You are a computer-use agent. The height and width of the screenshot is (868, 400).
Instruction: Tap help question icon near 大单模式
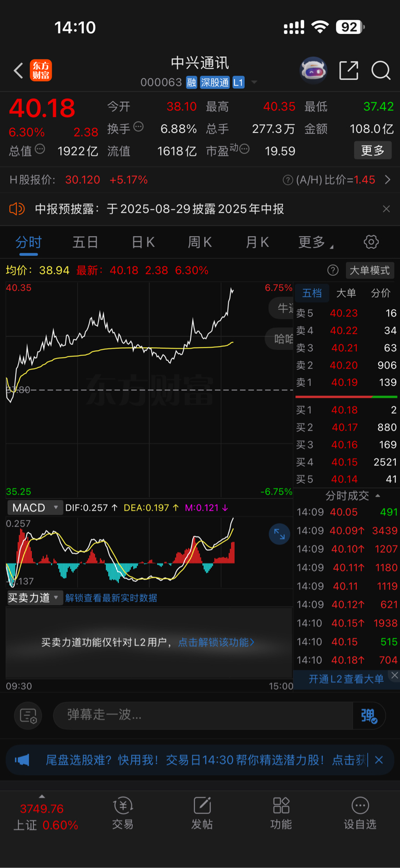click(x=333, y=270)
